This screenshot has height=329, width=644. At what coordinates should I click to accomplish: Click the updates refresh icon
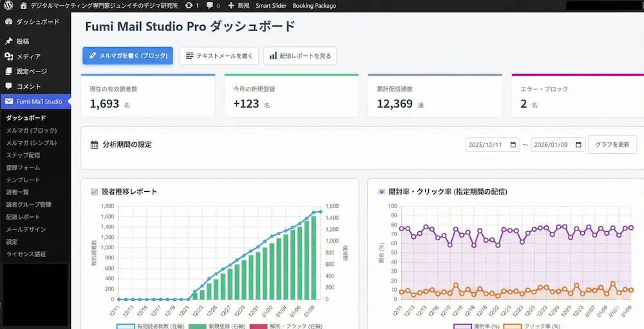188,5
